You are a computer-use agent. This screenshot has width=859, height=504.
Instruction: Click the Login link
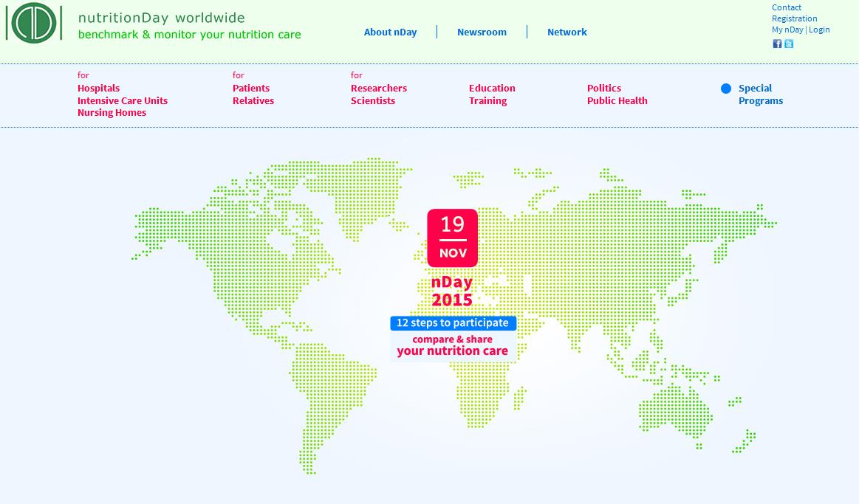click(x=819, y=30)
